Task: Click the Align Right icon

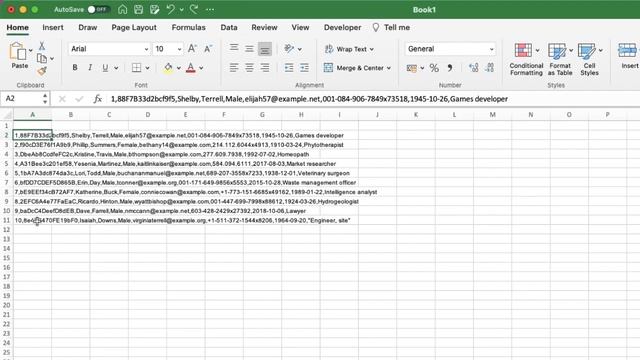Action: coord(264,68)
